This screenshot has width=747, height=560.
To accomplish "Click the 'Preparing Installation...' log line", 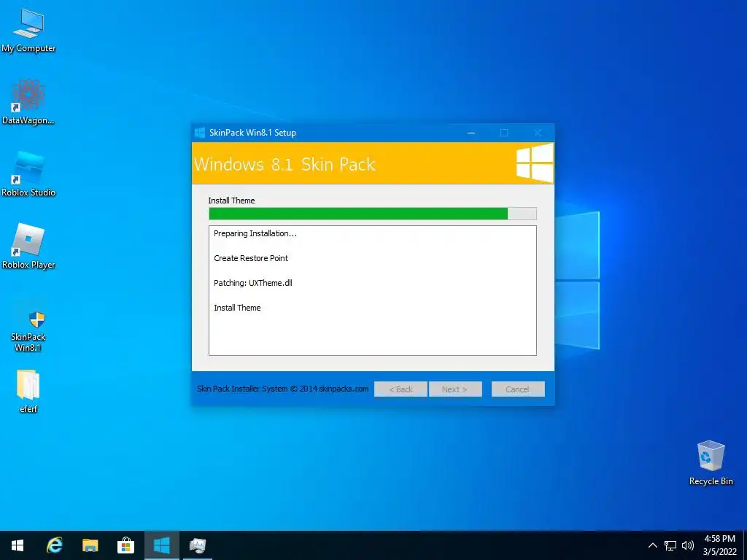I will 255,233.
